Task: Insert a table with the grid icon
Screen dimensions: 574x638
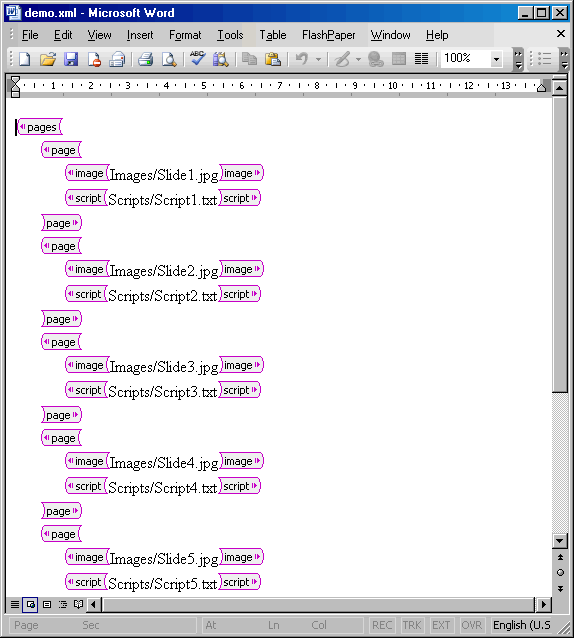Action: click(399, 59)
